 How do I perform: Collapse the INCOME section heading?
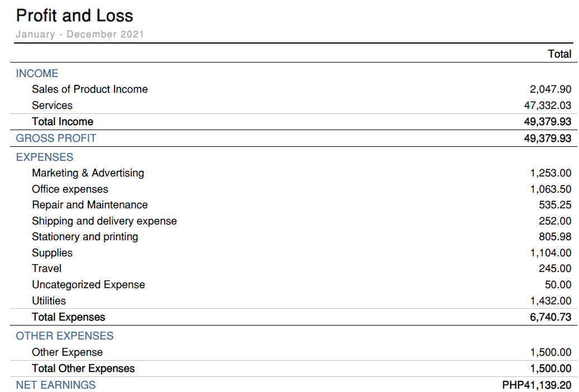click(37, 73)
